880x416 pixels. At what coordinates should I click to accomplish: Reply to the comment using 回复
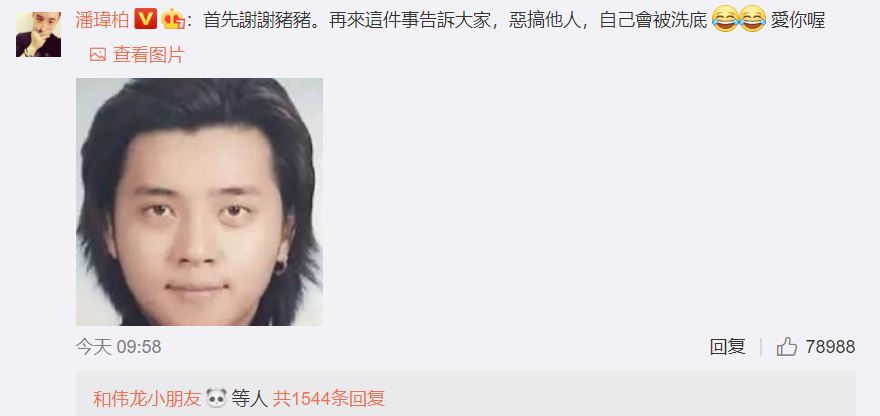point(727,347)
